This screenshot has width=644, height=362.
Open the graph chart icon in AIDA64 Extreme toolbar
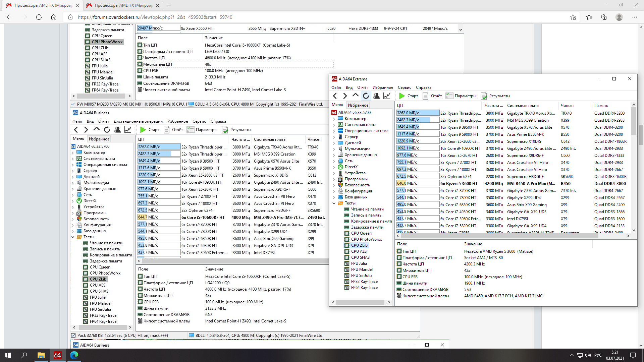387,96
